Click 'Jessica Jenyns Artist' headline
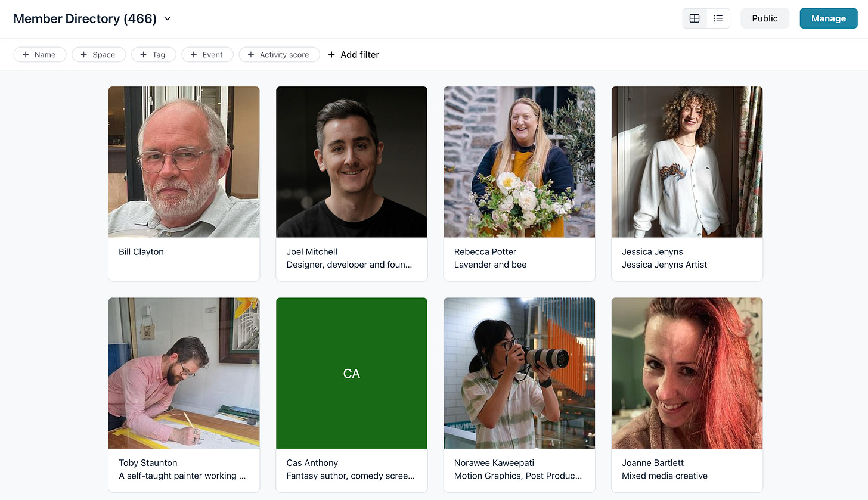Viewport: 868px width, 500px height. tap(665, 265)
